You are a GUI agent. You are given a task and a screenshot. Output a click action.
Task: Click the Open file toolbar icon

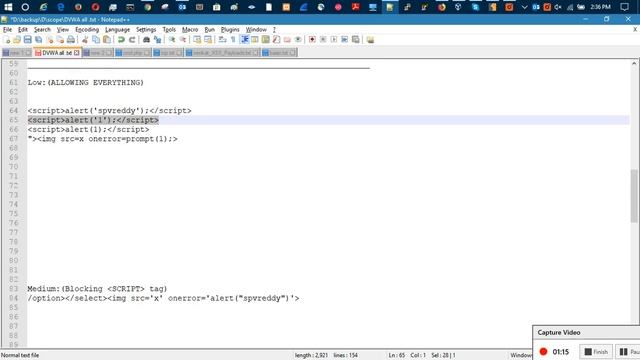click(17, 40)
